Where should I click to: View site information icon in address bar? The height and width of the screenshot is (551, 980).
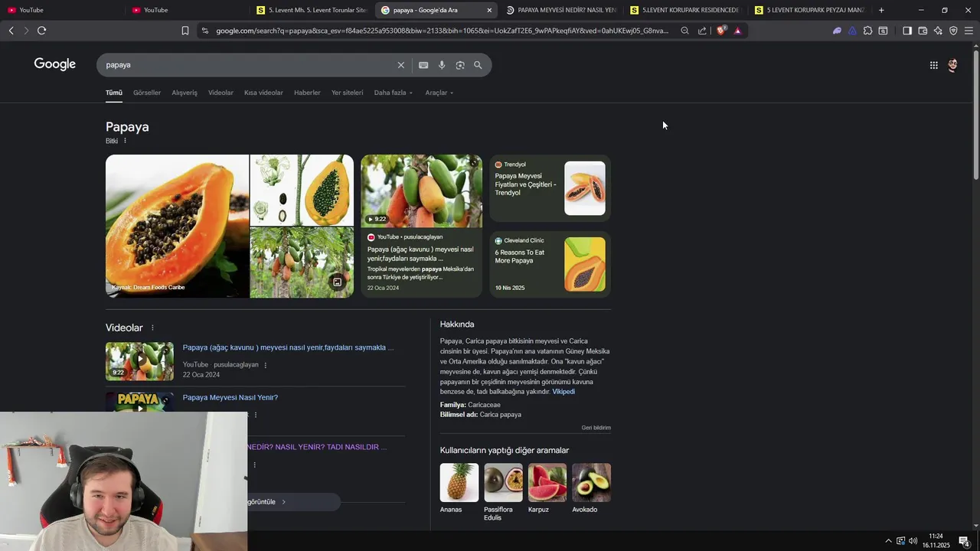(204, 31)
